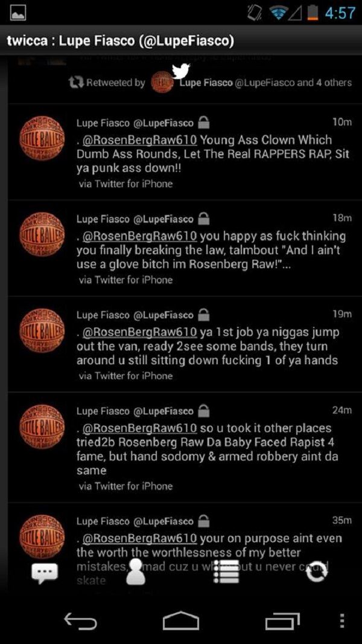Open the profile person icon in bottom bar
The height and width of the screenshot is (644, 362).
136,572
